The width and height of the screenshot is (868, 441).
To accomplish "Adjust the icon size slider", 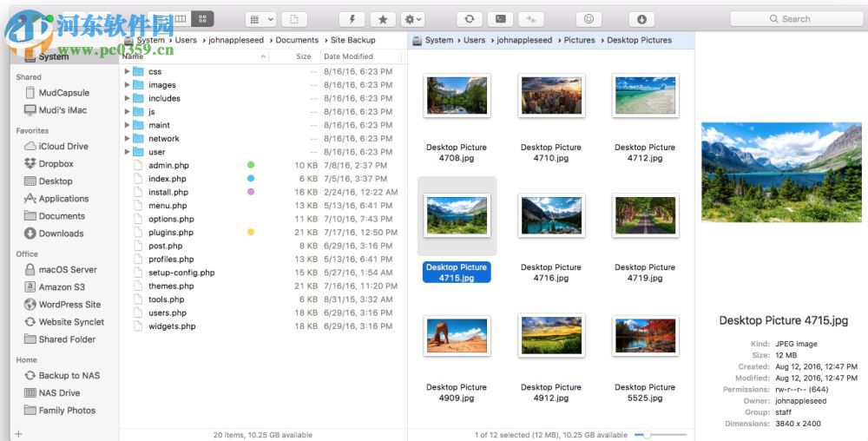I will [661, 435].
